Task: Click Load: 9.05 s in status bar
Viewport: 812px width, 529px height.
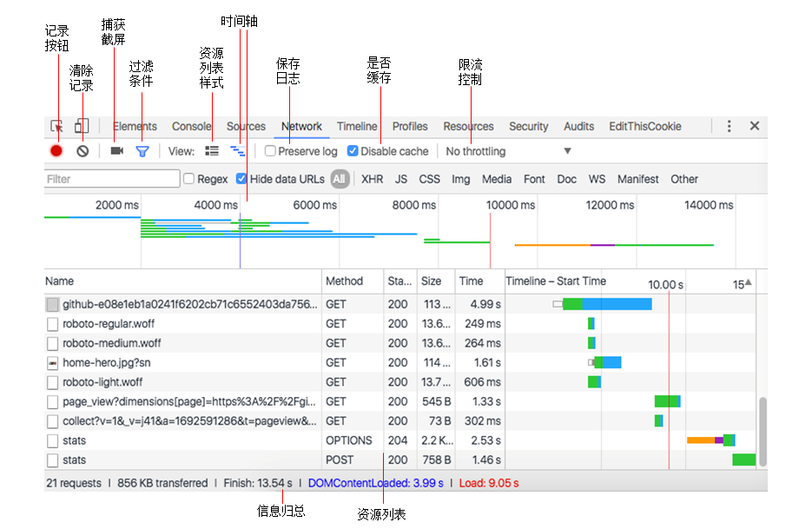Action: [x=489, y=484]
